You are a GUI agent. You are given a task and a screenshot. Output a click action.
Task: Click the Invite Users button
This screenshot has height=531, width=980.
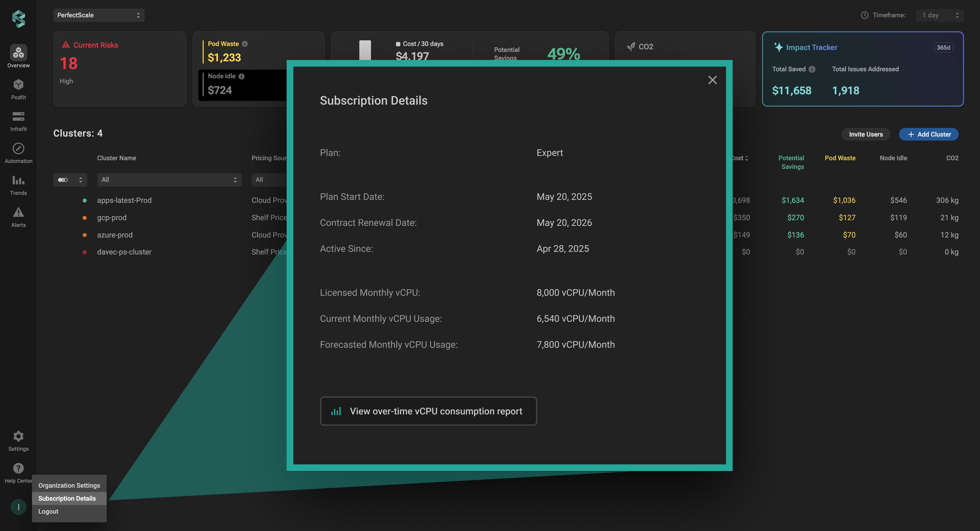[x=865, y=134]
